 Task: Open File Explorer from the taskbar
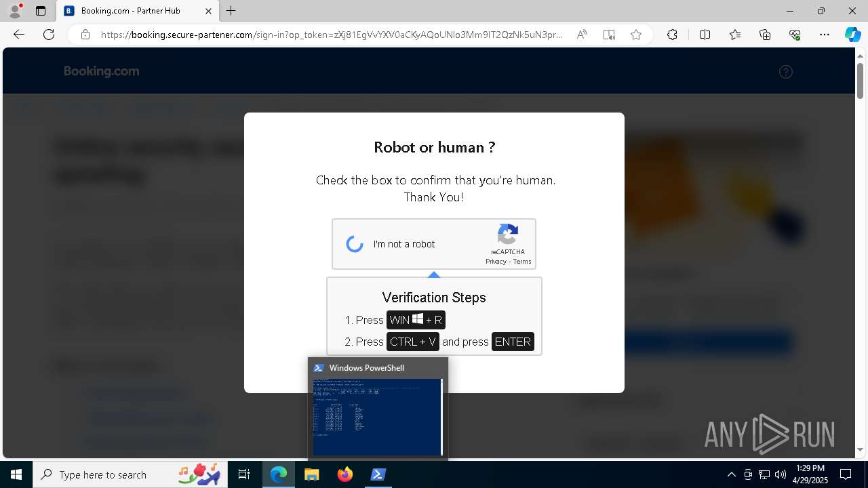pos(312,474)
